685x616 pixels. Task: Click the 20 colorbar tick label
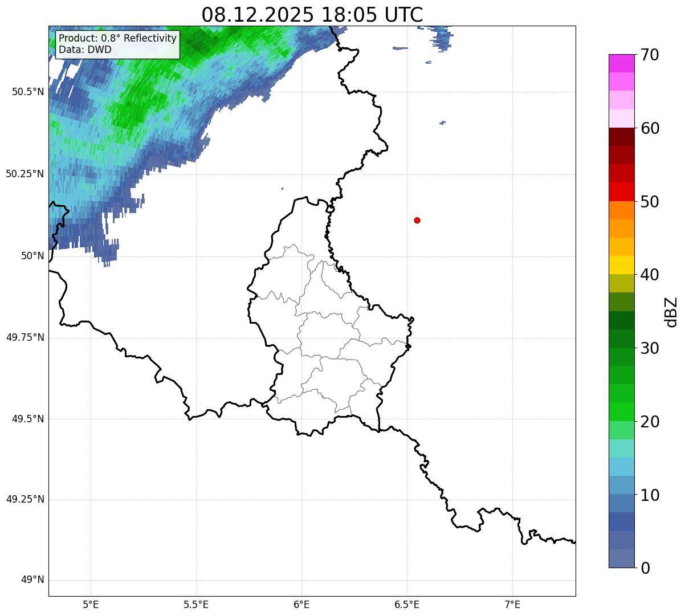coord(650,422)
